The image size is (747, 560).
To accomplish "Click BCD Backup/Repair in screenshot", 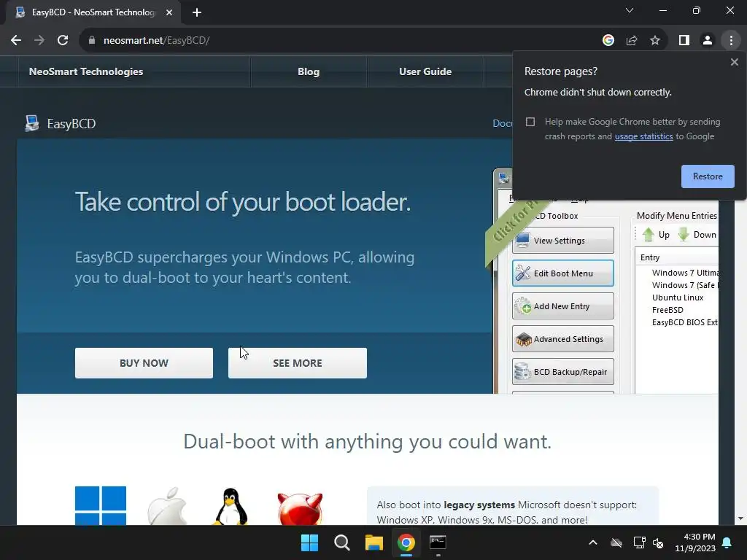I will [563, 372].
